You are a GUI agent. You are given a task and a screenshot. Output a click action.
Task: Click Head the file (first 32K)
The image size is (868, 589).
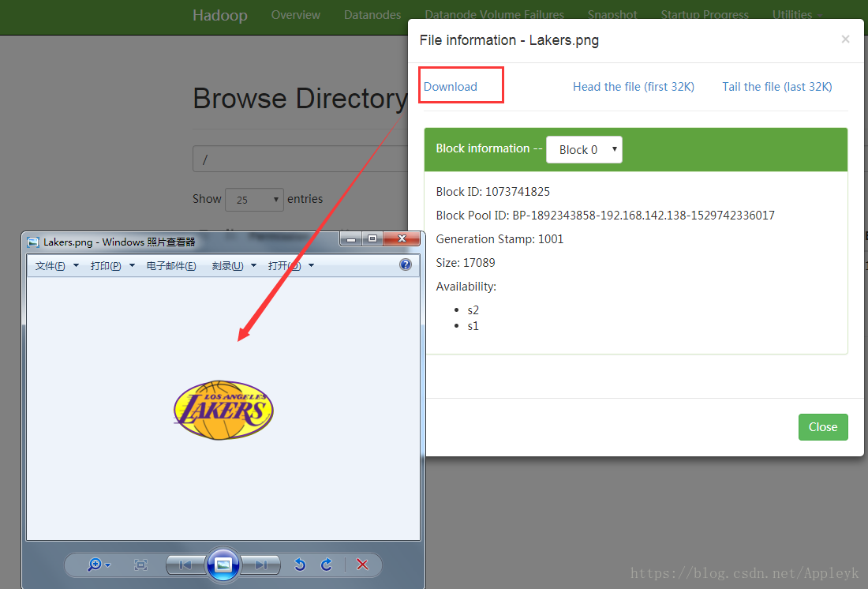point(634,86)
